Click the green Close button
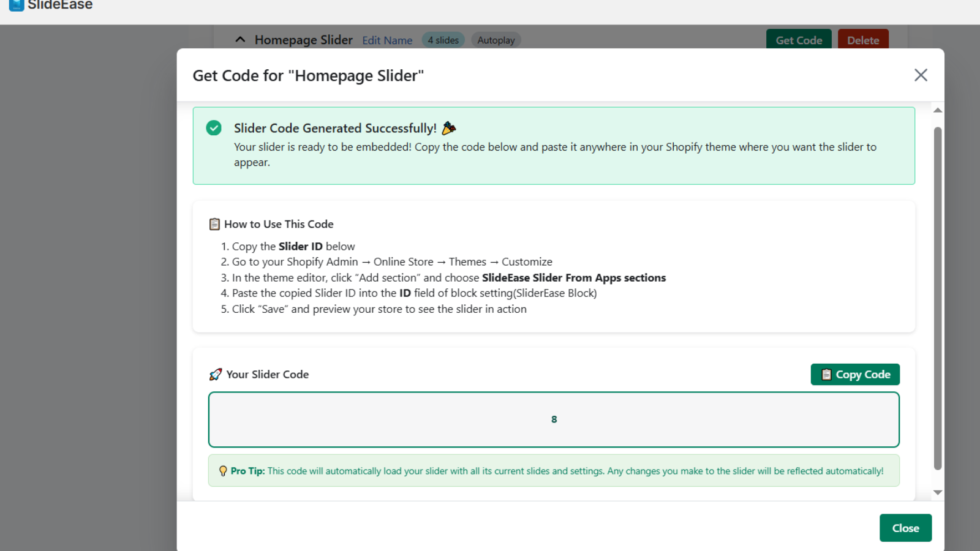 (x=905, y=528)
